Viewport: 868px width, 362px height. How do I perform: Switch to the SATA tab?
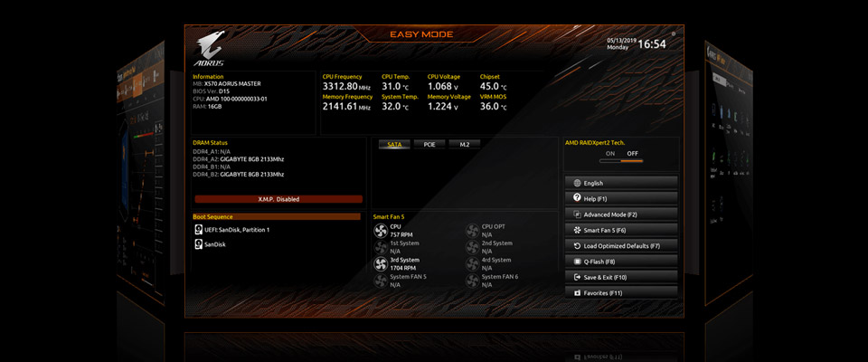[x=395, y=144]
